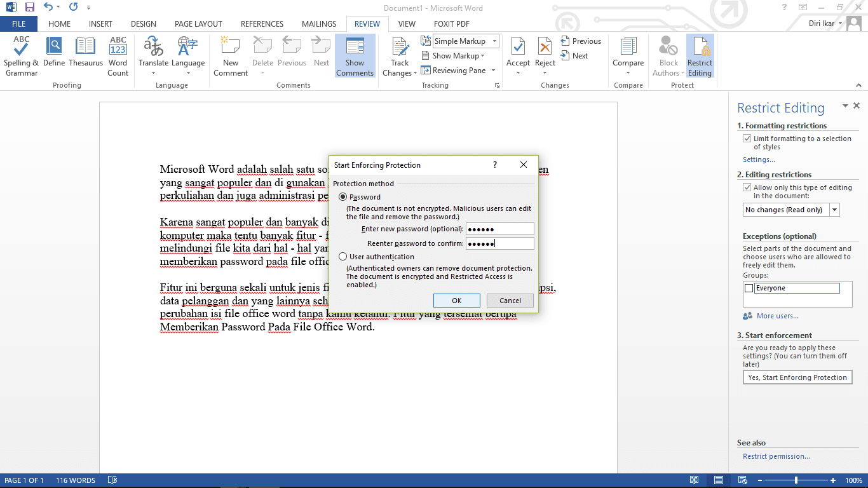Reject the tracked change
This screenshot has width=868, height=488.
[x=545, y=56]
